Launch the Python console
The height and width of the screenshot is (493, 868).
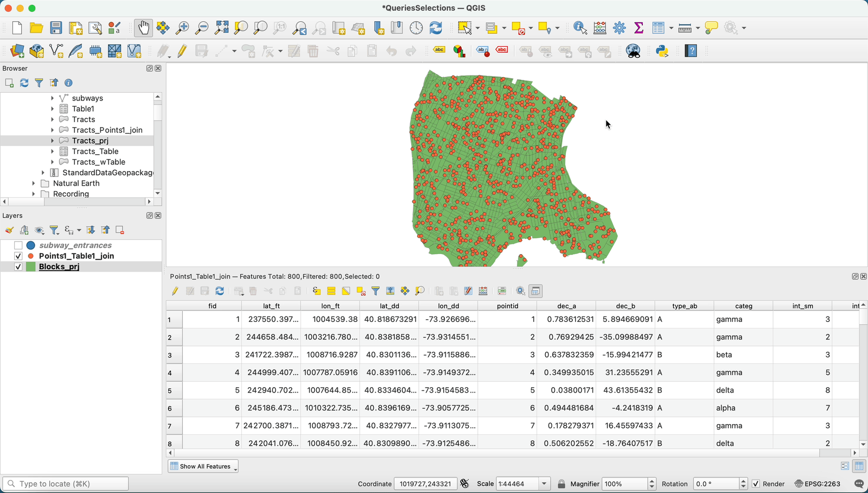(x=663, y=51)
